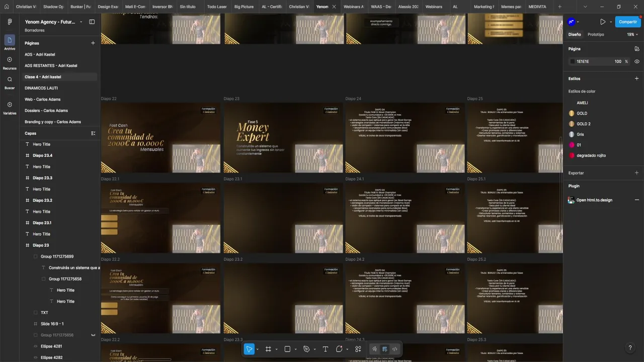Open file name dropdown next to Yenom Agency
Viewport: 644px width, 362px height.
click(81, 22)
